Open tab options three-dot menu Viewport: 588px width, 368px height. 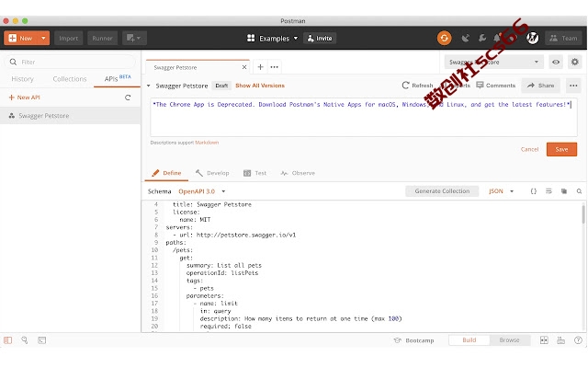pyautogui.click(x=275, y=67)
